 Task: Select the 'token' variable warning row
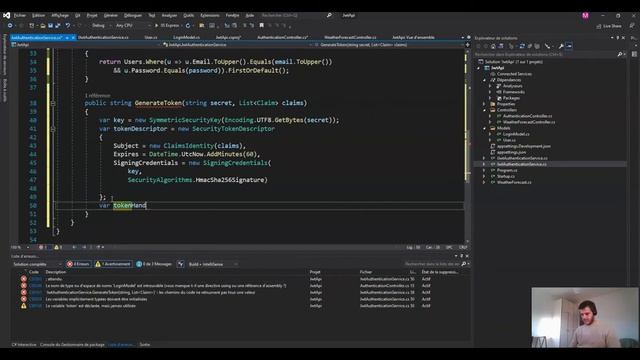241,306
